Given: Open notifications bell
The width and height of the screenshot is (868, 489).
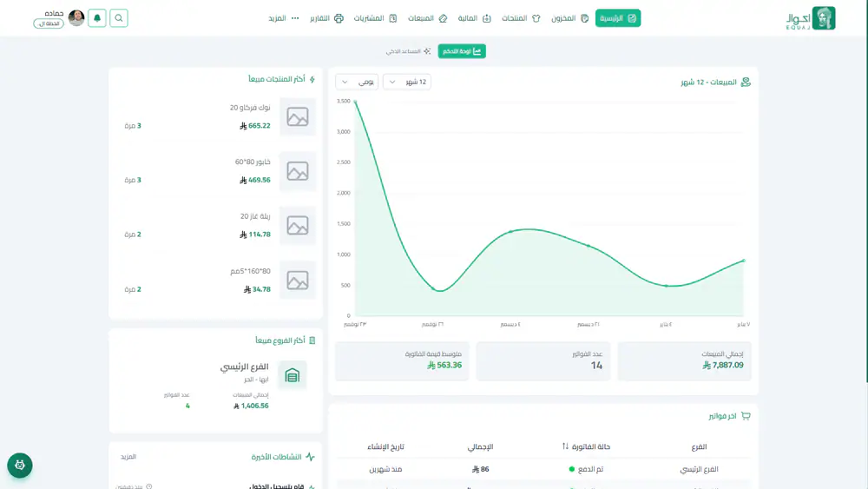Looking at the screenshot, I should click(x=97, y=18).
